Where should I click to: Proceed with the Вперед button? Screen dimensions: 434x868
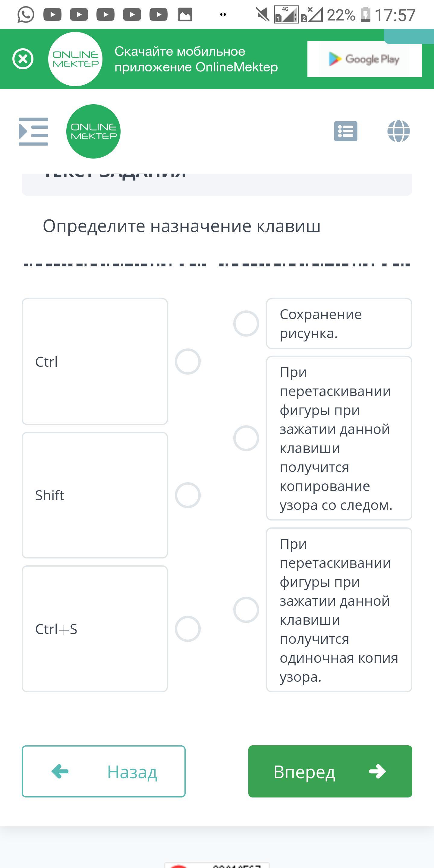330,771
